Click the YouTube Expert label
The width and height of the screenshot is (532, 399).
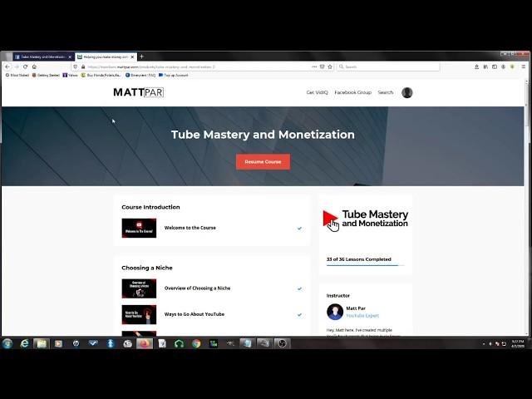(362, 316)
